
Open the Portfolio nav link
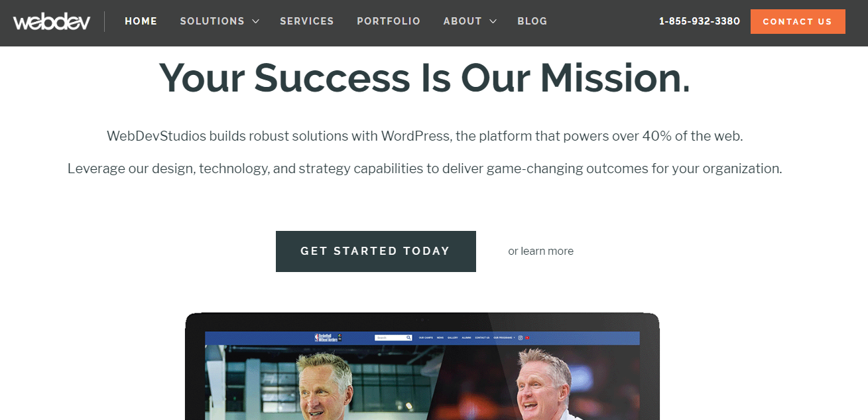[389, 21]
